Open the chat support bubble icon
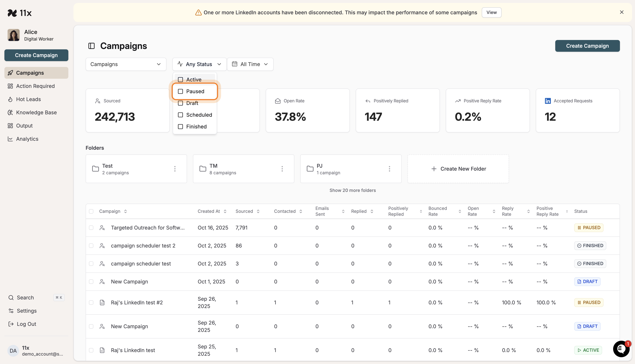The width and height of the screenshot is (635, 364). tap(621, 349)
